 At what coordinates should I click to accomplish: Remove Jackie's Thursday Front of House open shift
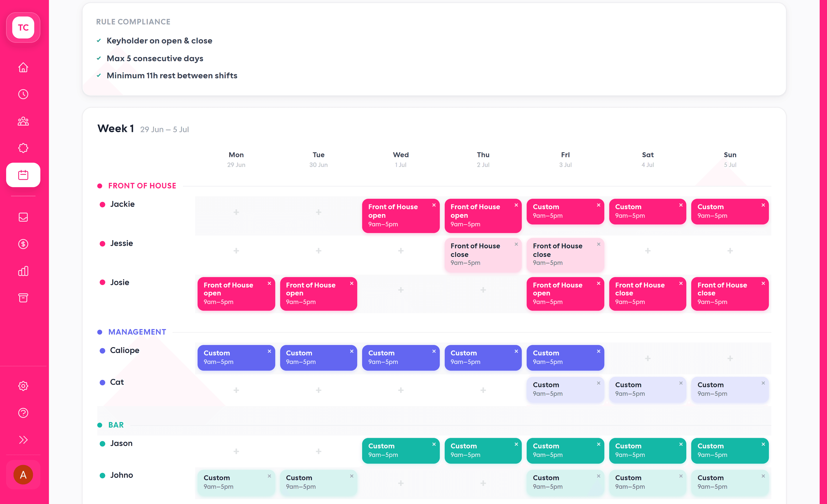pos(516,205)
